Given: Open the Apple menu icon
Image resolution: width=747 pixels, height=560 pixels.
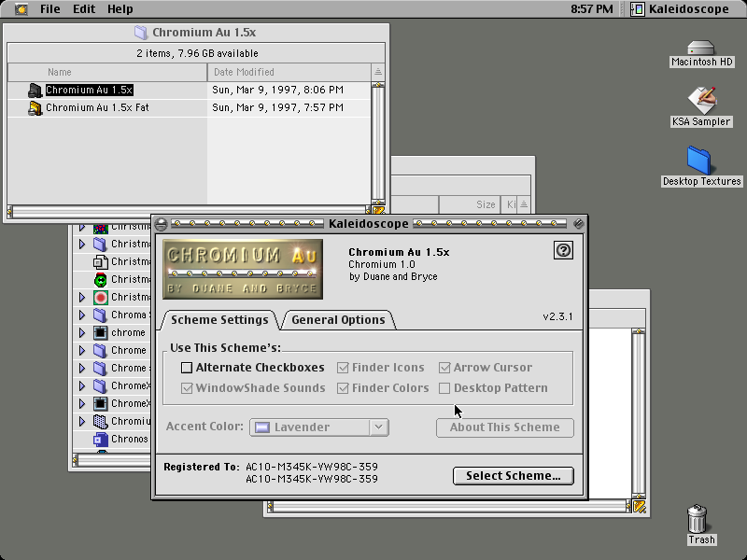Looking at the screenshot, I should point(21,9).
